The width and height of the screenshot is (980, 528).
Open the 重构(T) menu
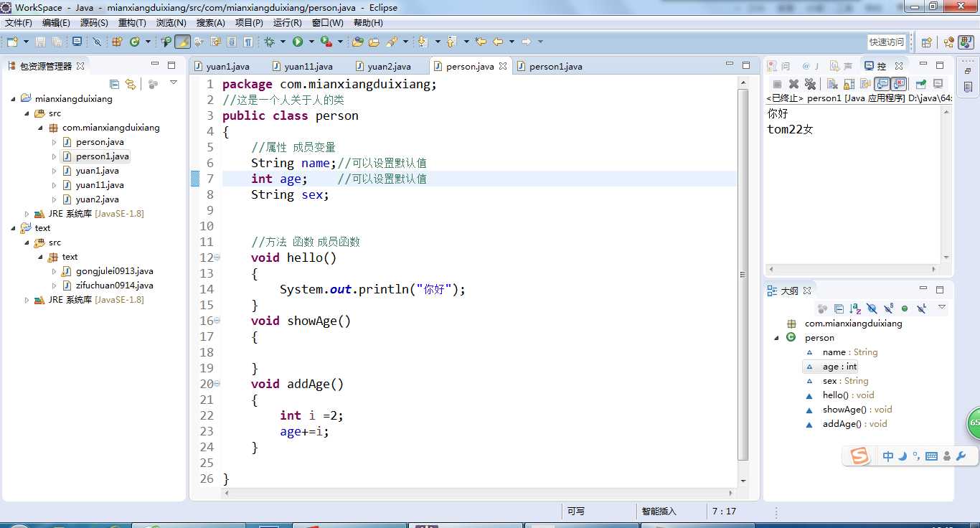coord(132,23)
